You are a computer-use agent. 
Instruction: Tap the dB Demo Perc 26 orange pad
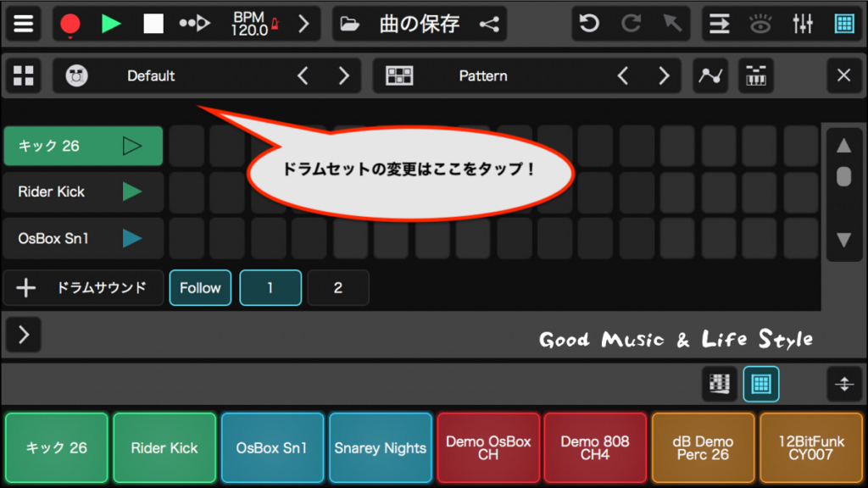703,447
